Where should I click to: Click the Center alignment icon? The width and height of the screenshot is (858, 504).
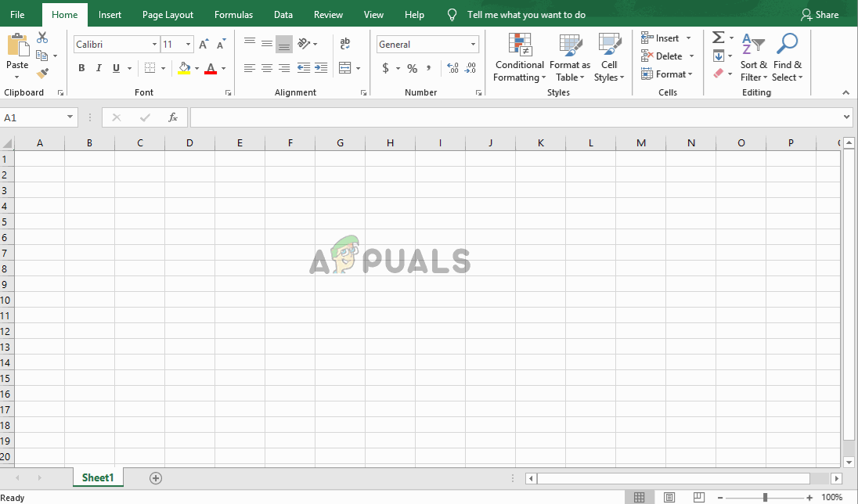[266, 69]
